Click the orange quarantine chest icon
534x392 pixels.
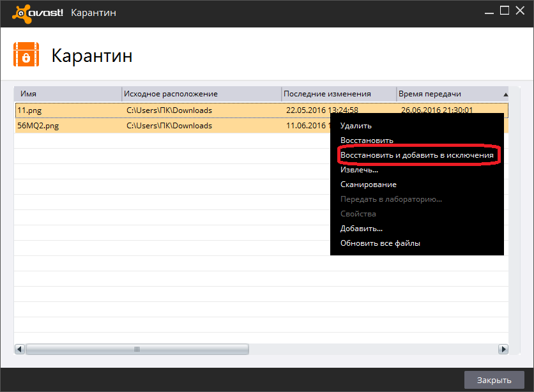click(x=26, y=55)
